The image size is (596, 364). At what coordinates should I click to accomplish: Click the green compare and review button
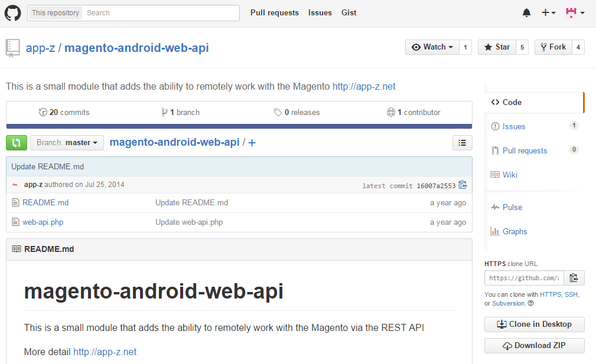17,143
